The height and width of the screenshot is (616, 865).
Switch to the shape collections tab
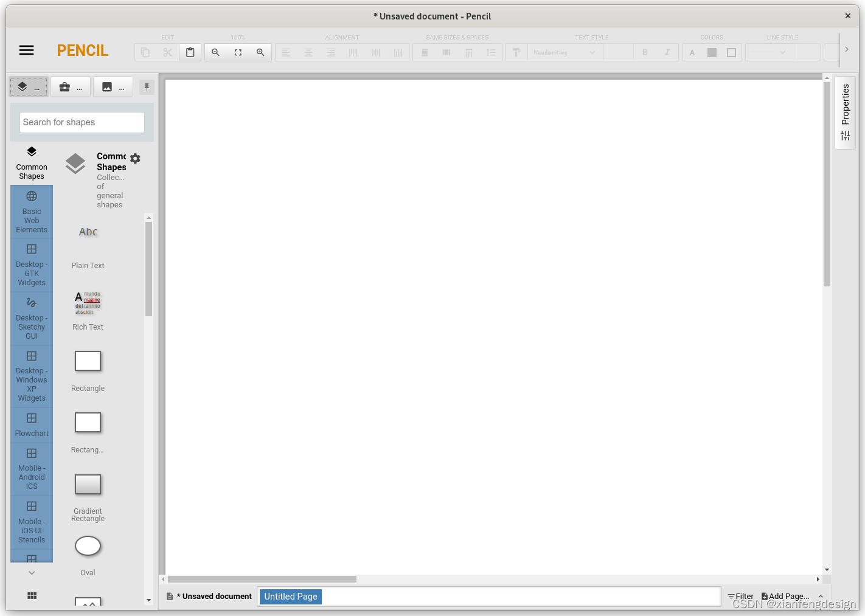click(x=29, y=87)
